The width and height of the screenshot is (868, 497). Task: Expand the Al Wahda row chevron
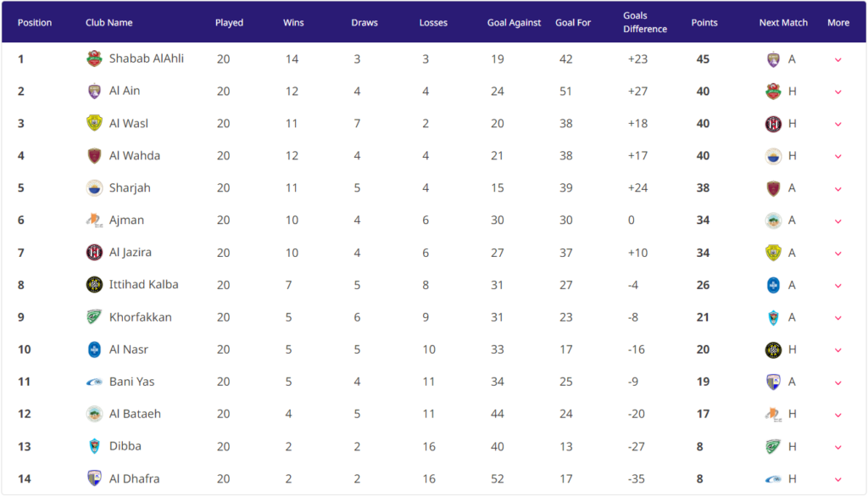pyautogui.click(x=838, y=156)
